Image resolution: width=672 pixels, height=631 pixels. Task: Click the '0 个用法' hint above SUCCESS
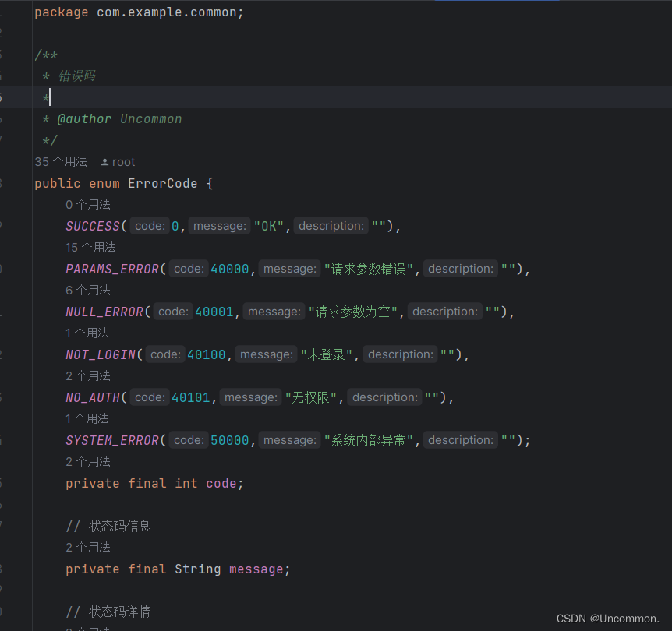click(88, 205)
